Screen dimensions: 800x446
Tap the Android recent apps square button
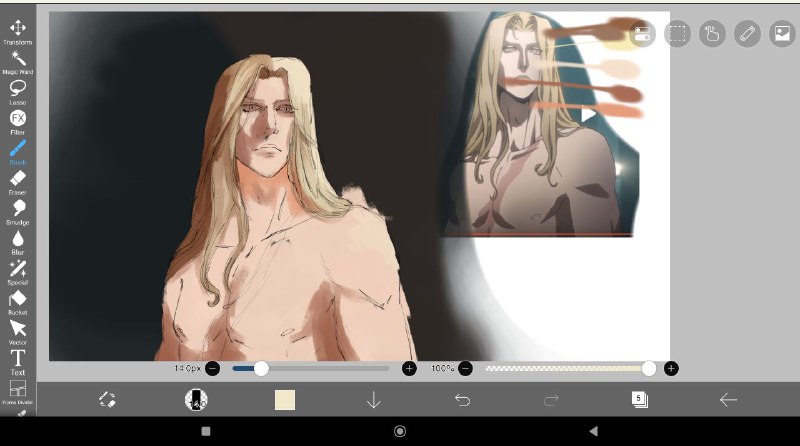pyautogui.click(x=206, y=432)
